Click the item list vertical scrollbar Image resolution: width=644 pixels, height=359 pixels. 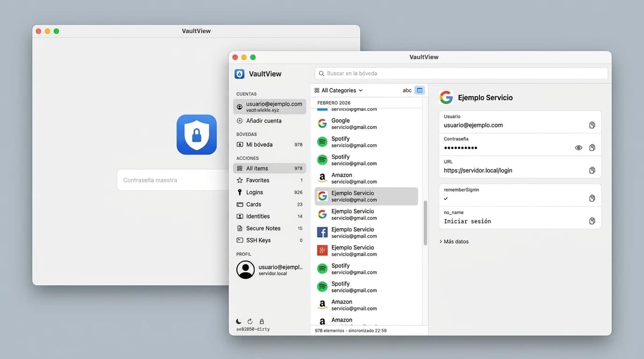[425, 223]
